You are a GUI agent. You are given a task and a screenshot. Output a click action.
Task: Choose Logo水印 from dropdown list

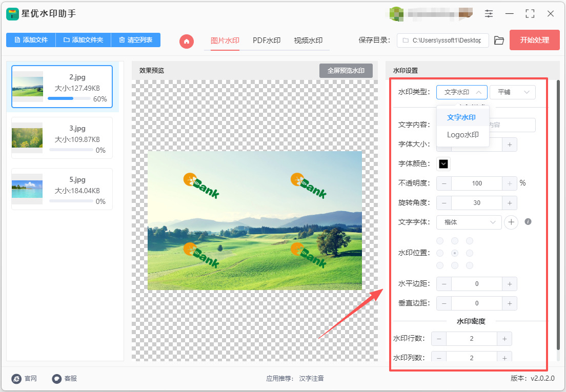click(462, 135)
